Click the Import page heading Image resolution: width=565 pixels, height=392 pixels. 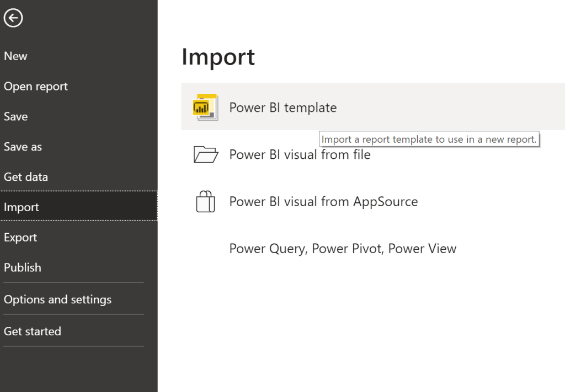218,57
